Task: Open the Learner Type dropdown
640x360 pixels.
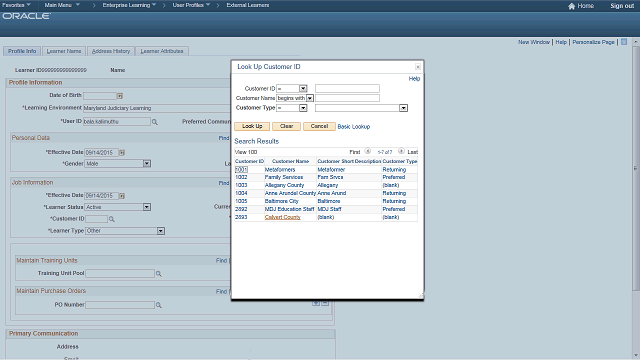Action: pos(125,231)
